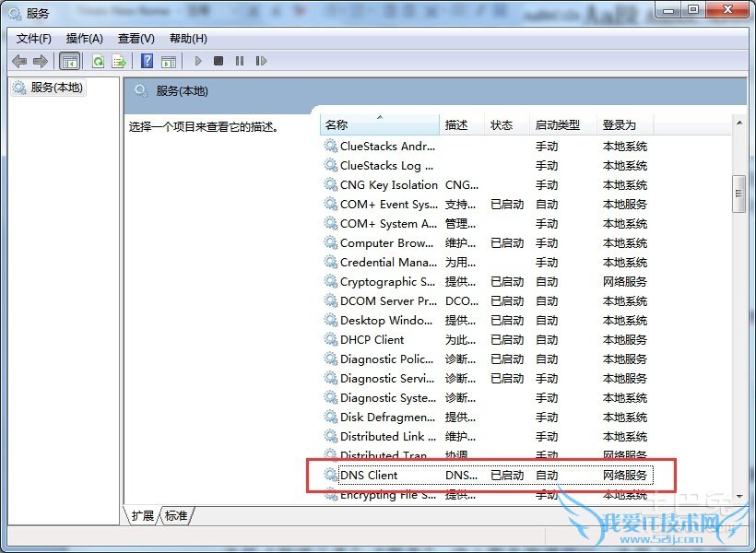Click the 网络服务 logon of Cryptographic S...
This screenshot has width=756, height=553.
(625, 281)
